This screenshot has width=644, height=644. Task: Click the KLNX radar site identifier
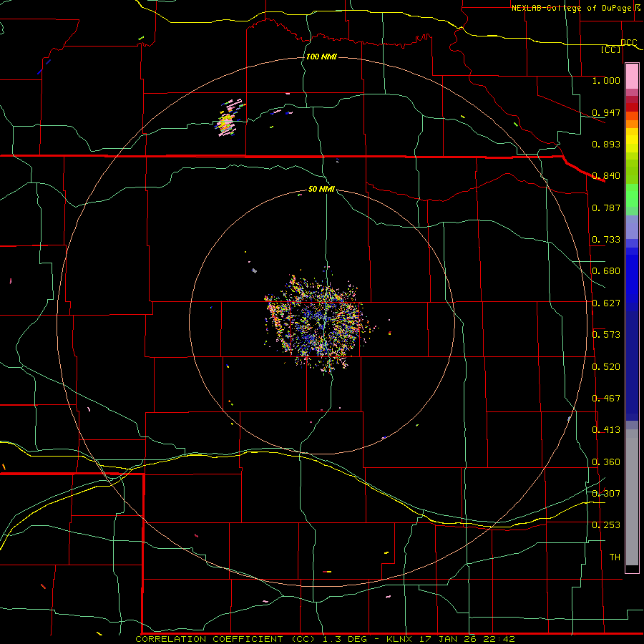[399, 639]
